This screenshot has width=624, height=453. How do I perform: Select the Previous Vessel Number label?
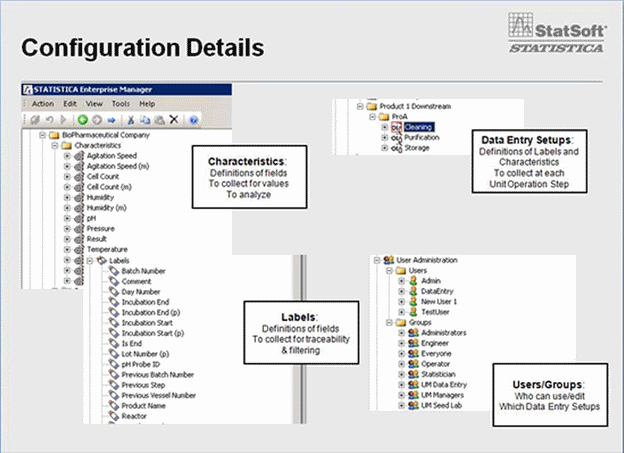click(x=158, y=396)
